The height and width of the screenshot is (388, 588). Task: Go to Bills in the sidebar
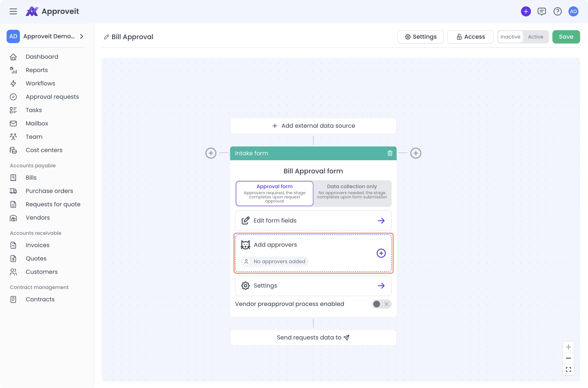(31, 178)
